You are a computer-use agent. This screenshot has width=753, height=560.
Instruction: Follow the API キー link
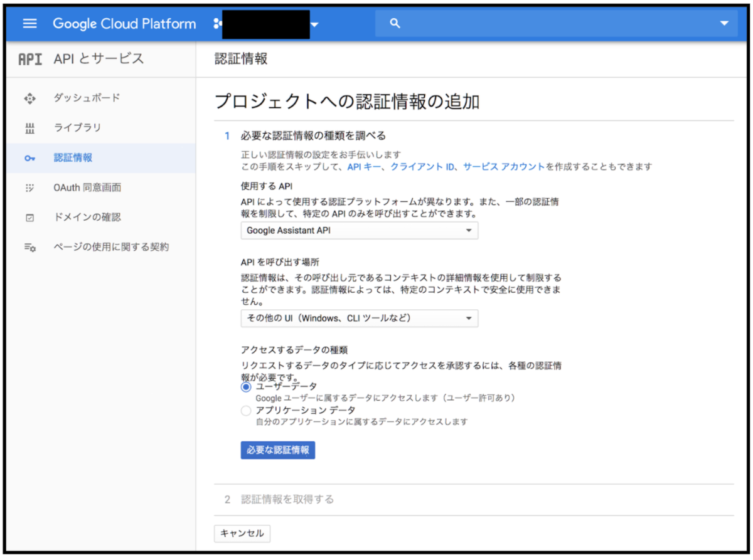[x=363, y=167]
